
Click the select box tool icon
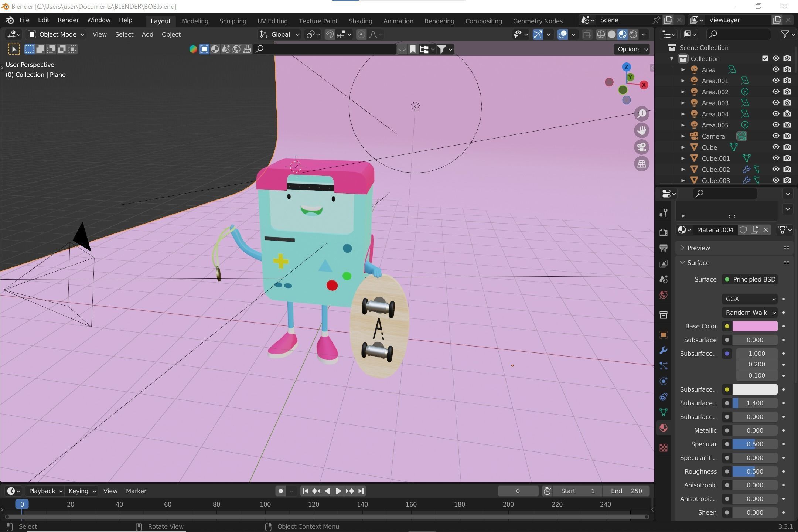click(x=14, y=49)
